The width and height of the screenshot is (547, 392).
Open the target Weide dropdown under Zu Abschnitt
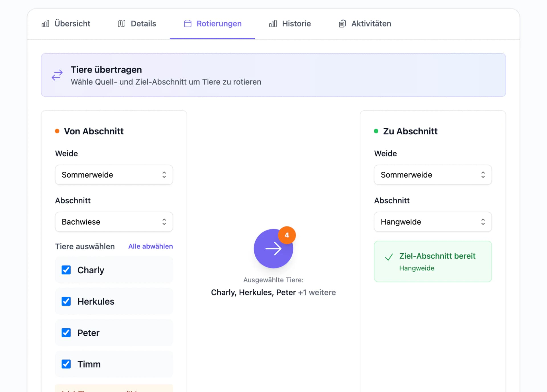pos(433,175)
